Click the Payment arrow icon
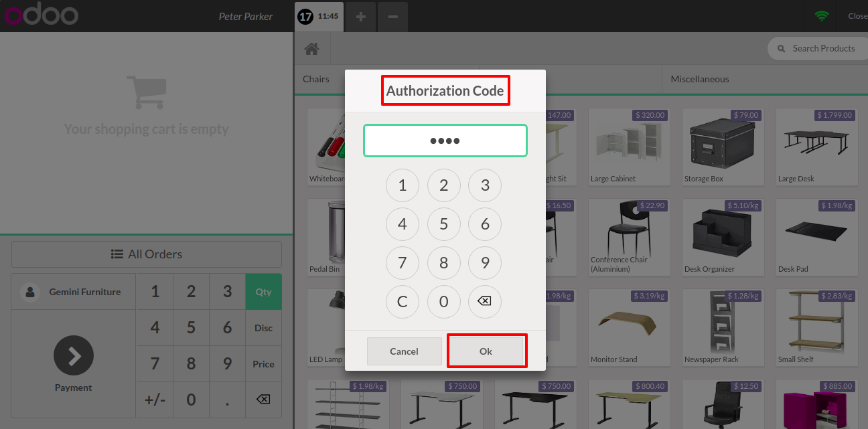Image resolution: width=868 pixels, height=429 pixels. (x=74, y=355)
